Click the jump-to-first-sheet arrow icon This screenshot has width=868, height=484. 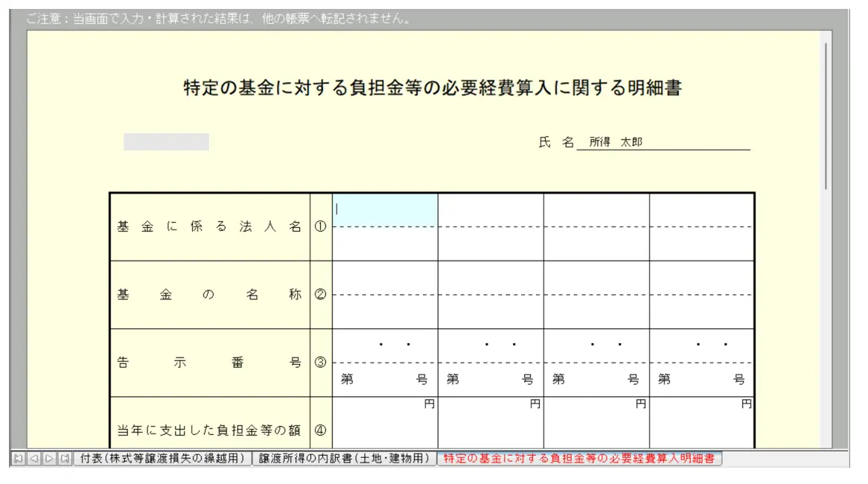coord(19,459)
